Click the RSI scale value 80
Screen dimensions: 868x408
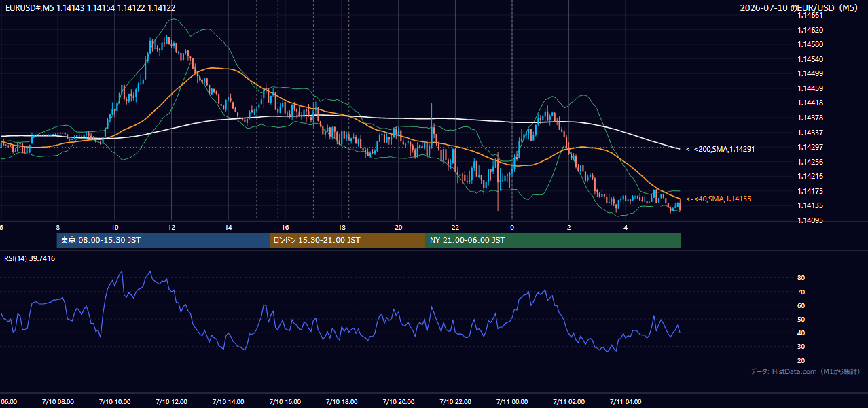click(x=801, y=278)
